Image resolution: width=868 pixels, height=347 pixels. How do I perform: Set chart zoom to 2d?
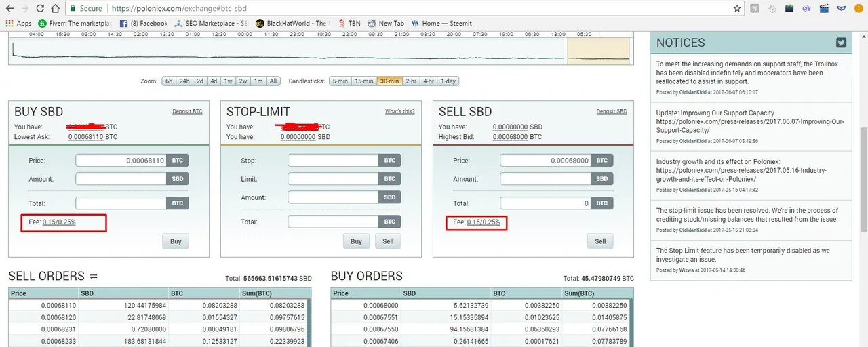pos(199,81)
